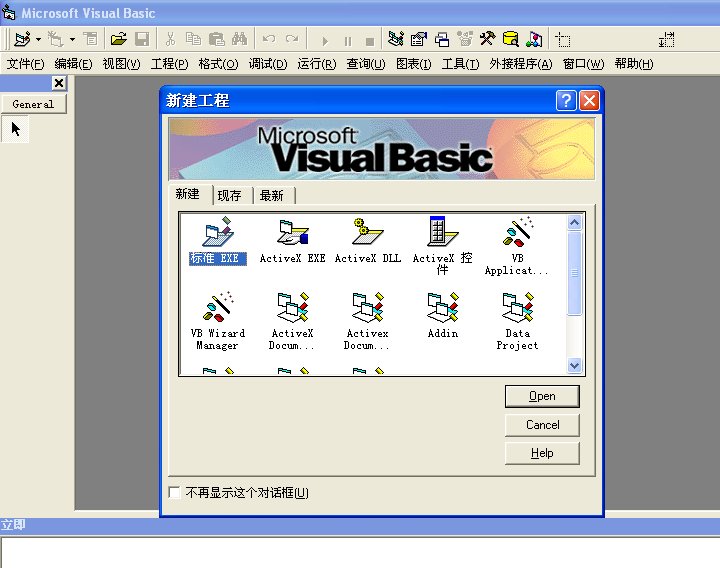
Task: Open the 外接程序(A) menu
Action: 521,64
